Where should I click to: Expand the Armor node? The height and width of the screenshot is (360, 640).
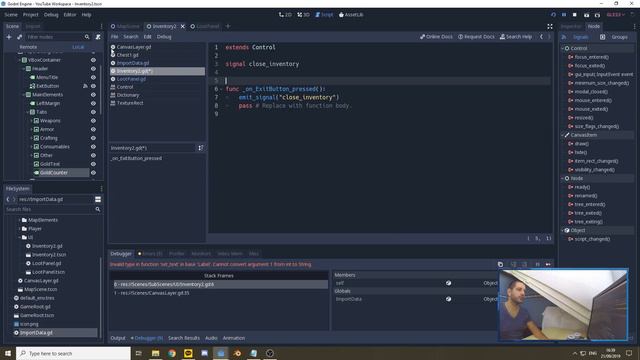tap(31, 129)
